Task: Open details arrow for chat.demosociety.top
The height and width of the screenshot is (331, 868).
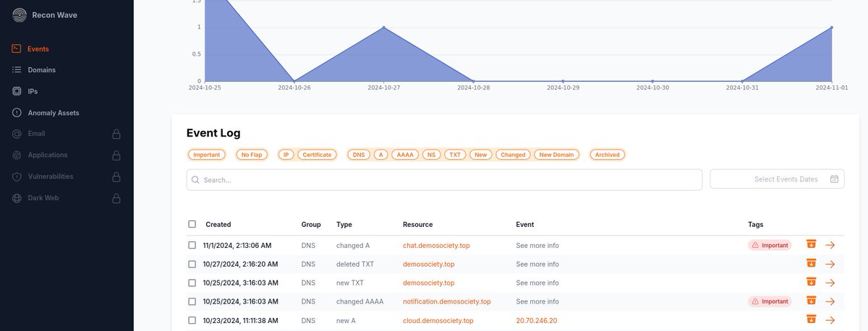Action: pos(830,245)
